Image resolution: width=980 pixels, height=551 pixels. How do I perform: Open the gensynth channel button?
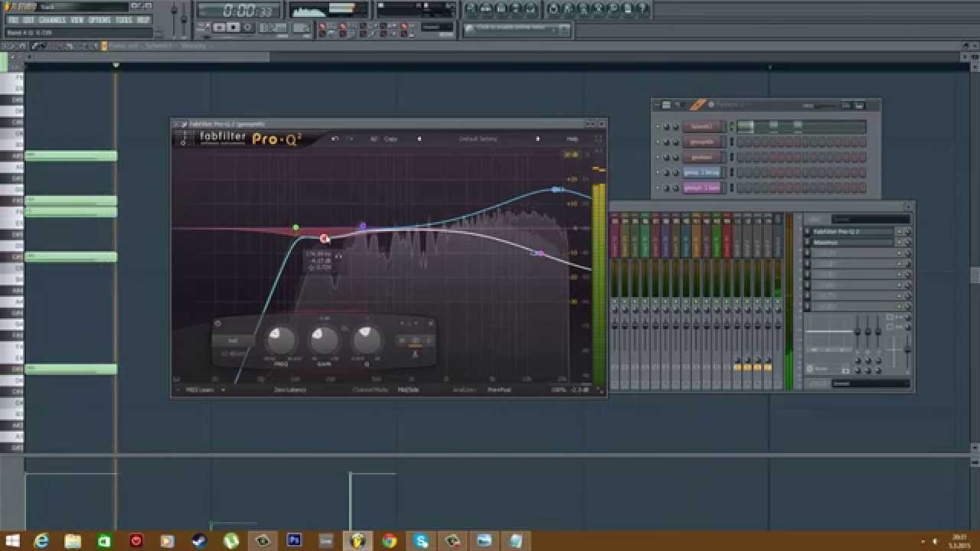click(x=702, y=142)
